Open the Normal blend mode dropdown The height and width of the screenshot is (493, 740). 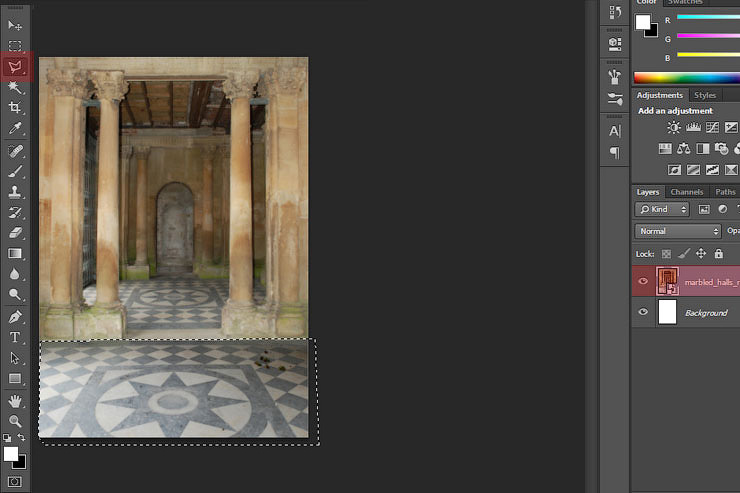click(x=677, y=231)
